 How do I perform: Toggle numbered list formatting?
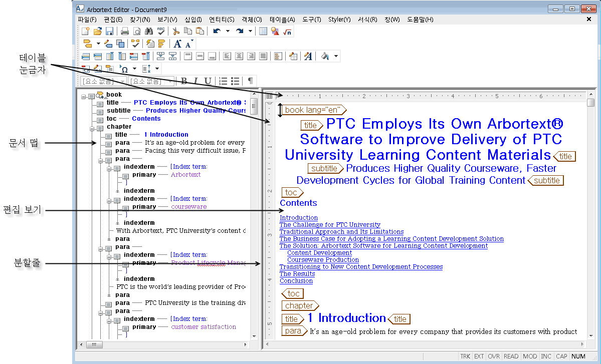(x=223, y=81)
